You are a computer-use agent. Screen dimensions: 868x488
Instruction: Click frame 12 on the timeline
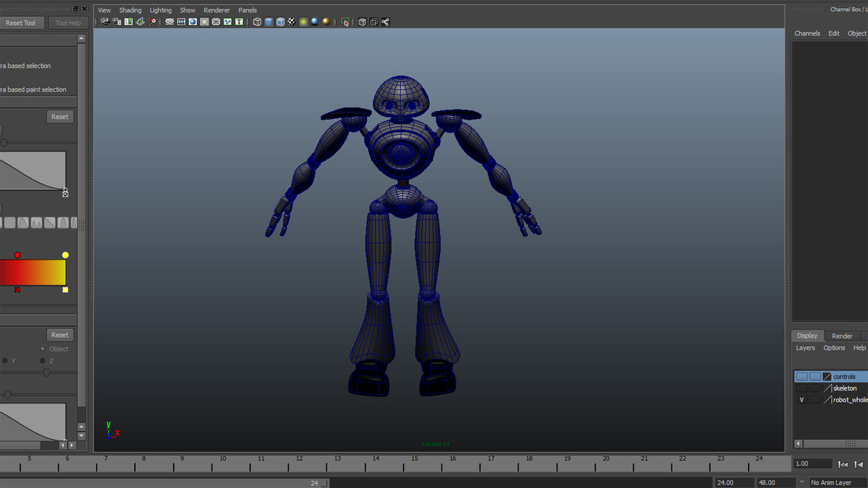[x=299, y=465]
